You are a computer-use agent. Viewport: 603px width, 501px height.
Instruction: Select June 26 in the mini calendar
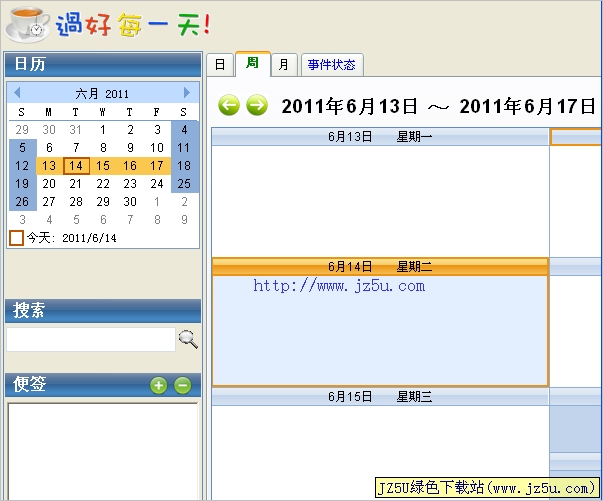click(22, 202)
